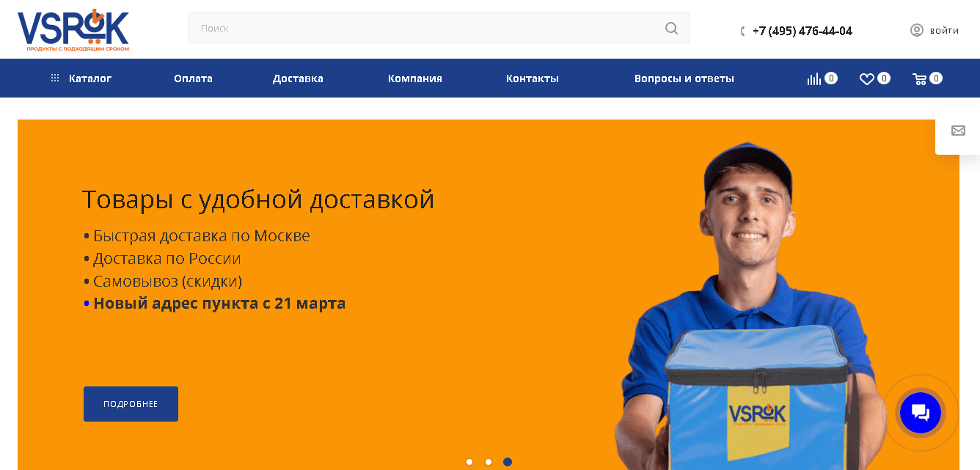Image resolution: width=980 pixels, height=470 pixels.
Task: Open the blue chat bubble widget
Action: tap(921, 413)
